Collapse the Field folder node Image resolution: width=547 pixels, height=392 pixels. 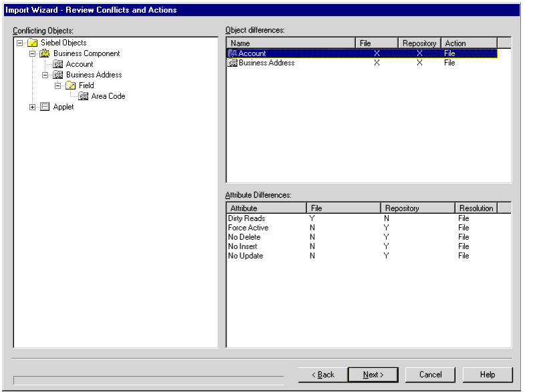58,85
